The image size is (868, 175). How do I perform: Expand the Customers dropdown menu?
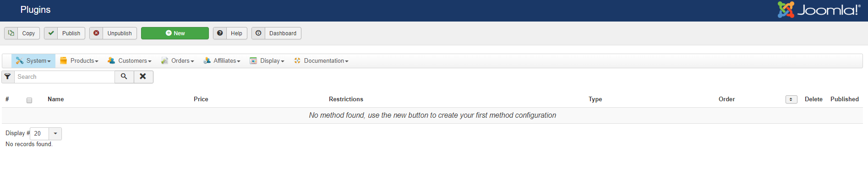click(x=130, y=60)
